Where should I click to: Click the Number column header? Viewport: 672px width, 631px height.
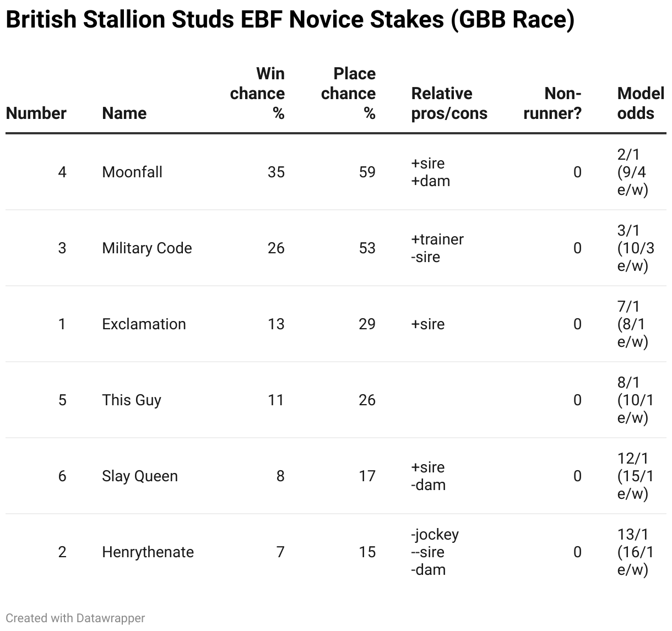click(x=36, y=113)
